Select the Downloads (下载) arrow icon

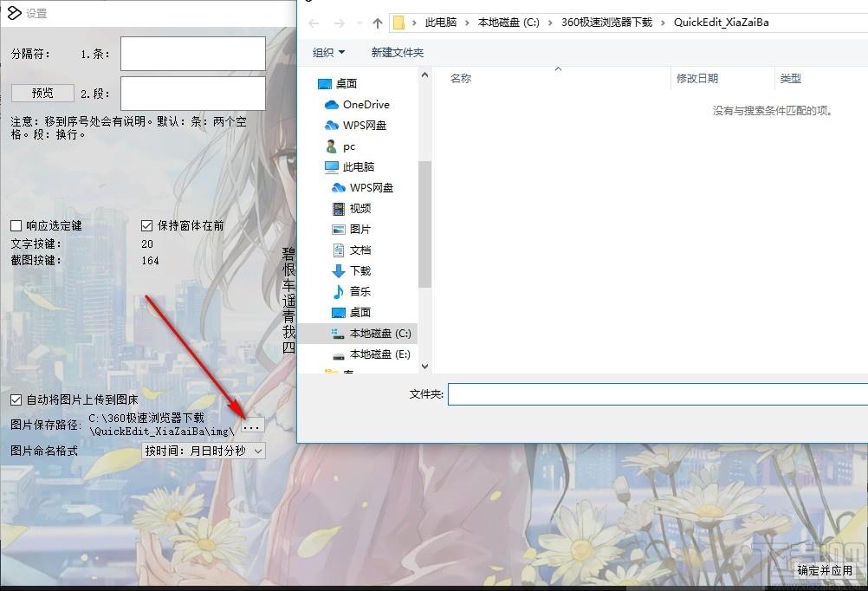[x=339, y=271]
